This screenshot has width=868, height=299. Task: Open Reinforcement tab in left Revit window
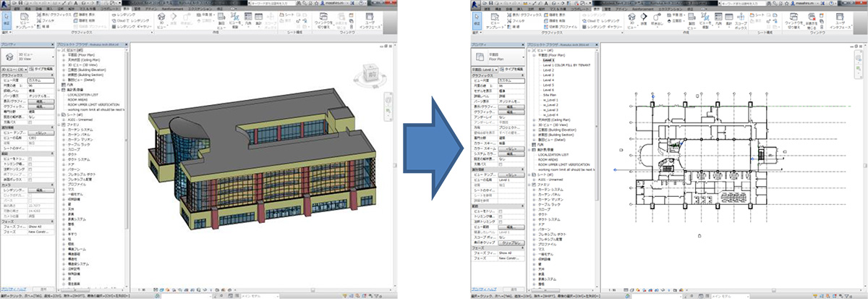click(x=172, y=9)
